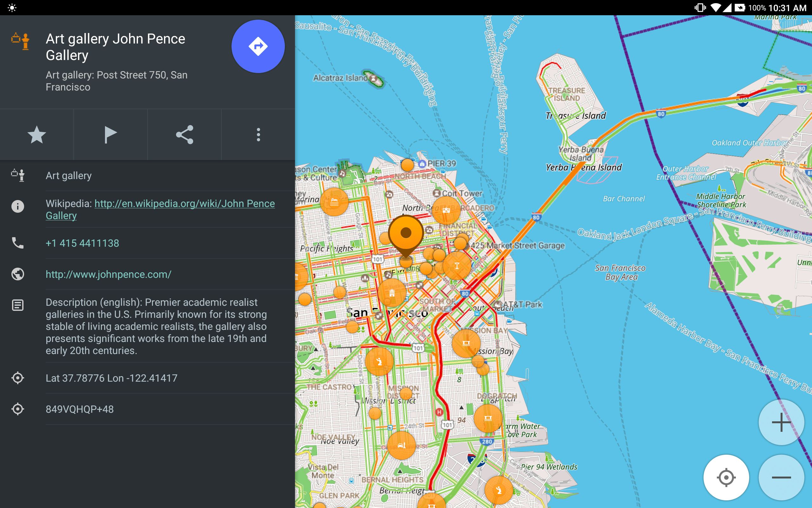Select the open location code 849VQHQP+48
This screenshot has height=508, width=812.
80,409
